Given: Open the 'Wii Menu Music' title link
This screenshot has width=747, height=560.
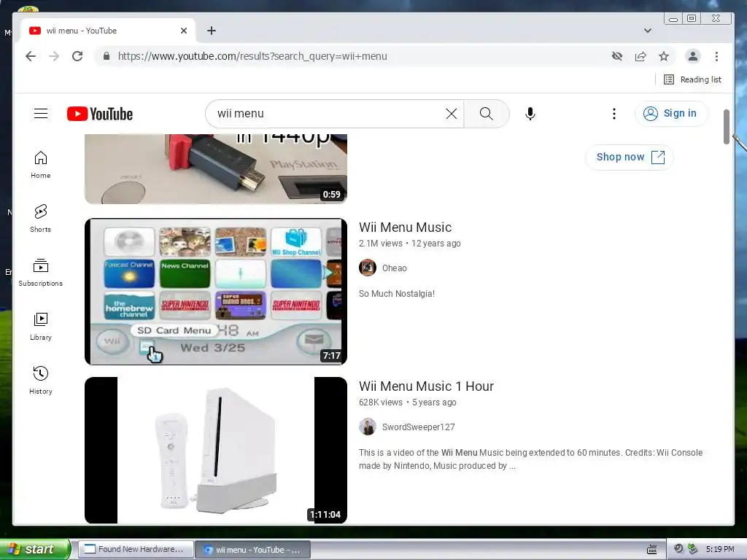Looking at the screenshot, I should point(405,227).
